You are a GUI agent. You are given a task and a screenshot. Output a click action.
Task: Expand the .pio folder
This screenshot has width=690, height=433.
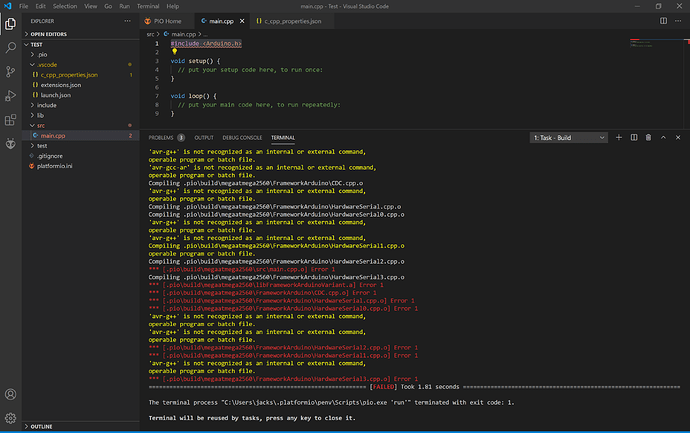(81, 55)
